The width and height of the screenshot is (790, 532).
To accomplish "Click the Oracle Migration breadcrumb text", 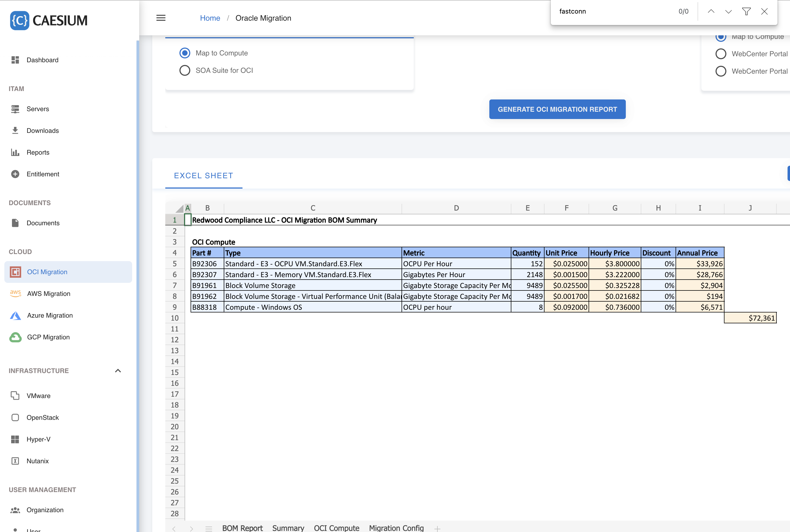I will pyautogui.click(x=263, y=18).
